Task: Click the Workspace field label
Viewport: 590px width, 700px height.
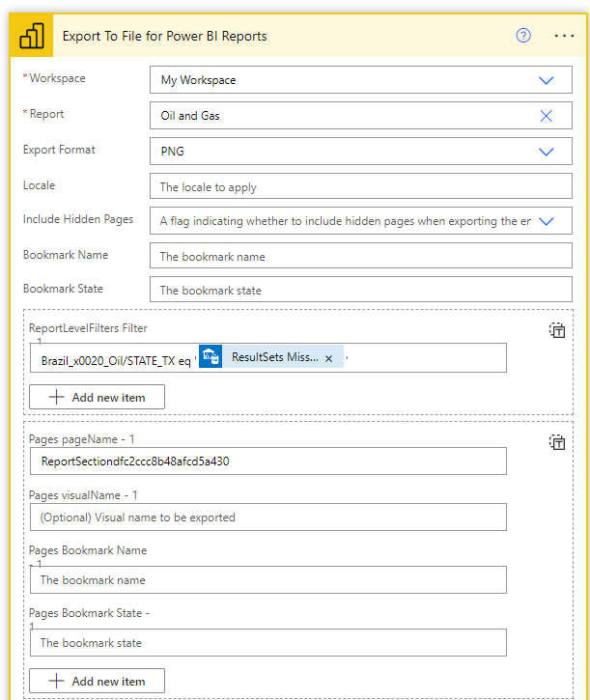Action: pos(57,78)
